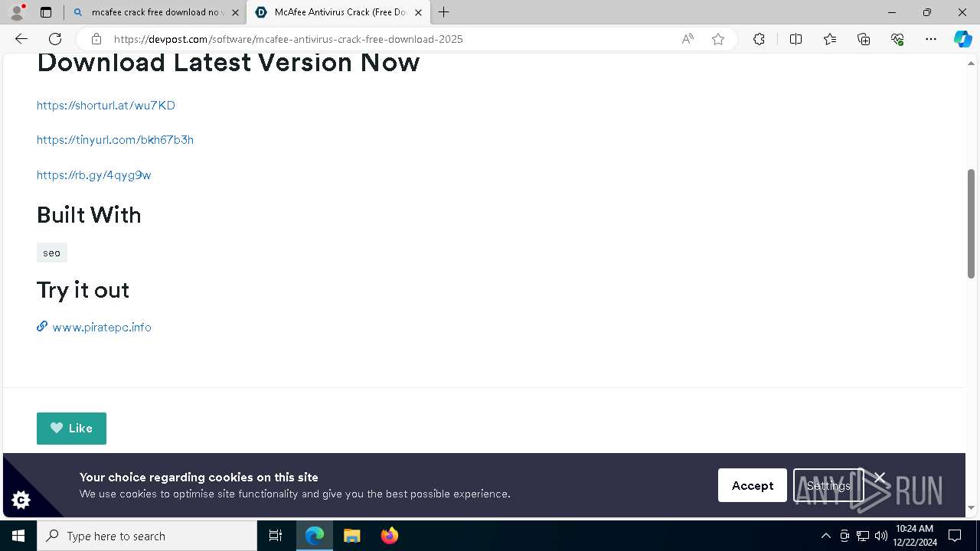This screenshot has height=551, width=980.
Task: Go back to previous page
Action: coord(21,39)
